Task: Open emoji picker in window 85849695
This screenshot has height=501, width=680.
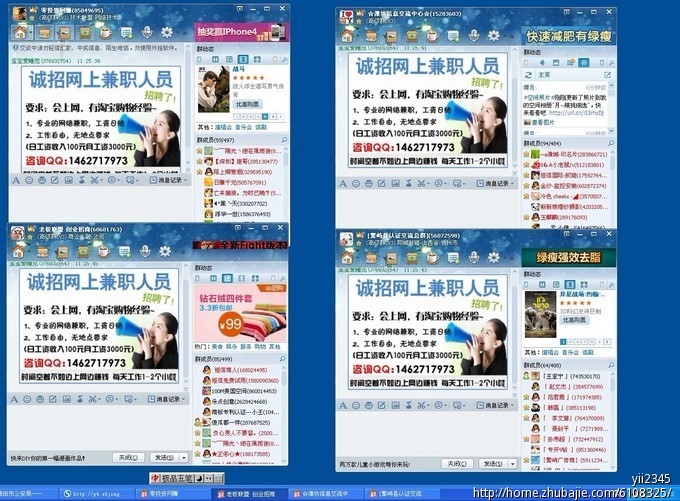Action: tap(29, 180)
